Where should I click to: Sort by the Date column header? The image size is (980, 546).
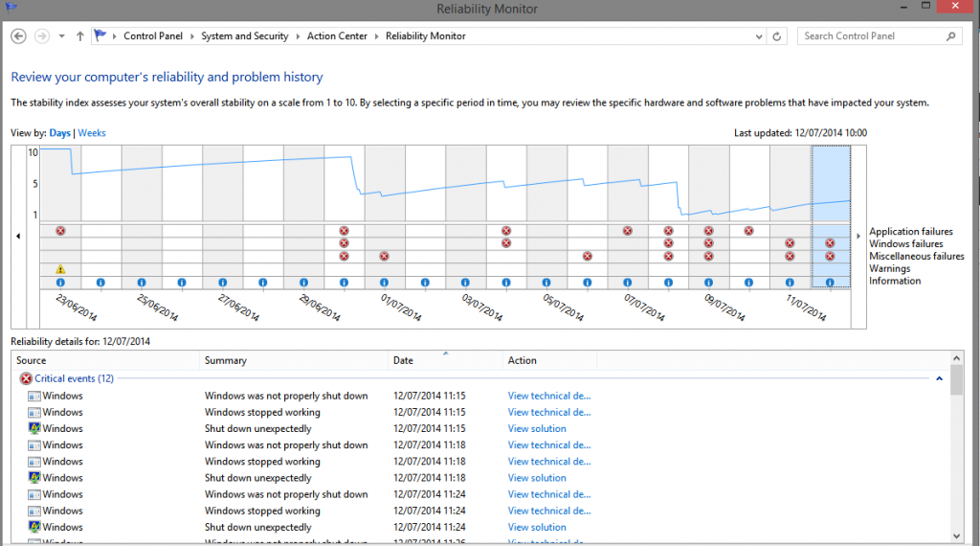click(445, 360)
